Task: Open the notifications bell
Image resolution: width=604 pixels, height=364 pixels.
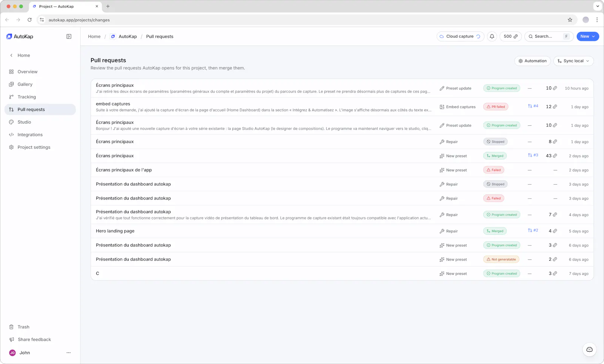Action: 492,37
